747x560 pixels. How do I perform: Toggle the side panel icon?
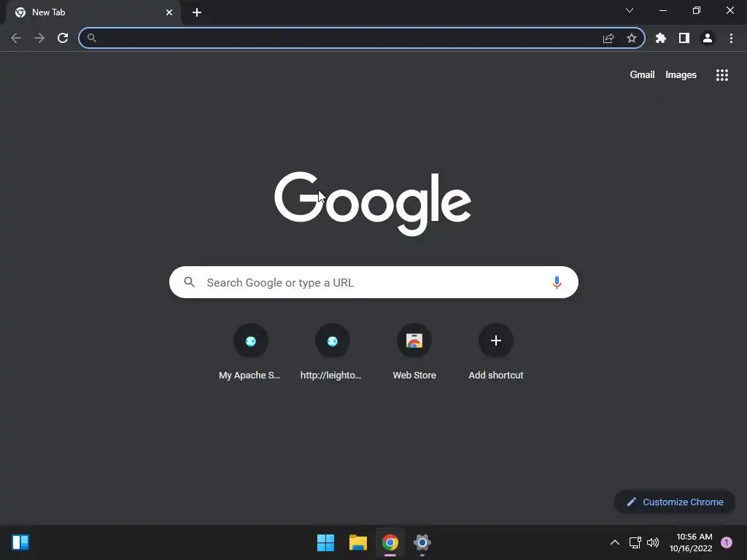click(x=684, y=38)
